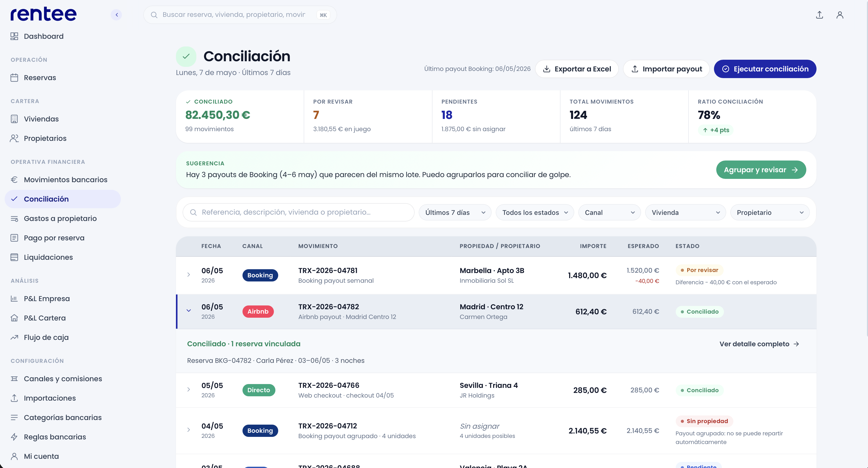Image resolution: width=868 pixels, height=468 pixels.
Task: Open Flujo de caja in the sidebar
Action: point(63,337)
